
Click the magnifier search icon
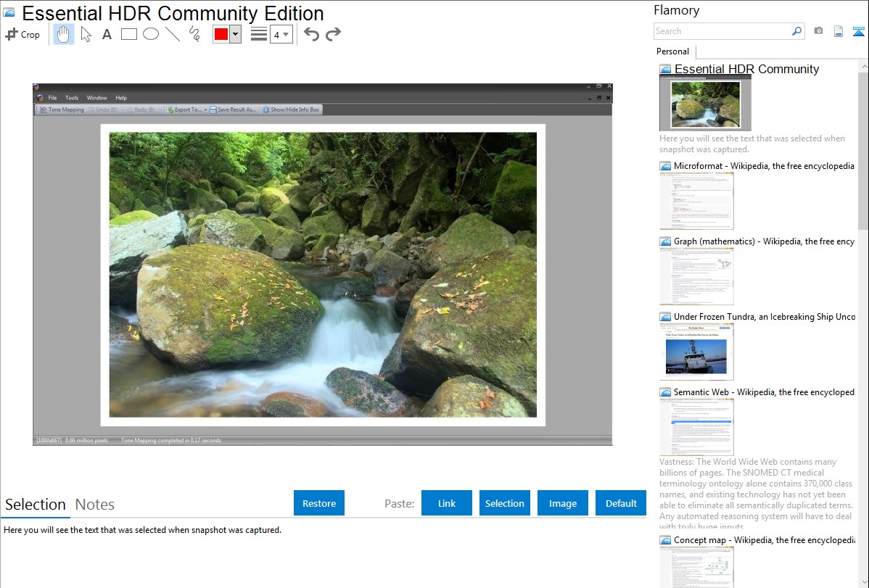[796, 31]
